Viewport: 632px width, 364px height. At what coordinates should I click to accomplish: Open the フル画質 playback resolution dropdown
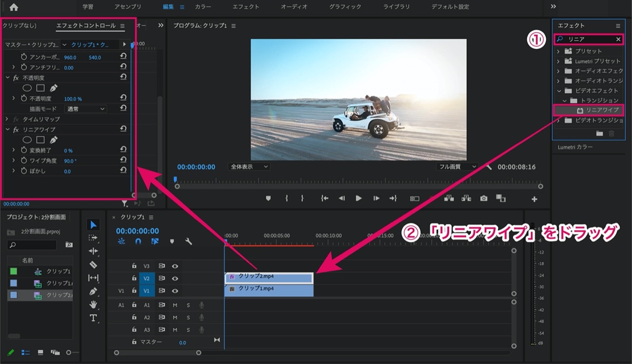click(457, 166)
